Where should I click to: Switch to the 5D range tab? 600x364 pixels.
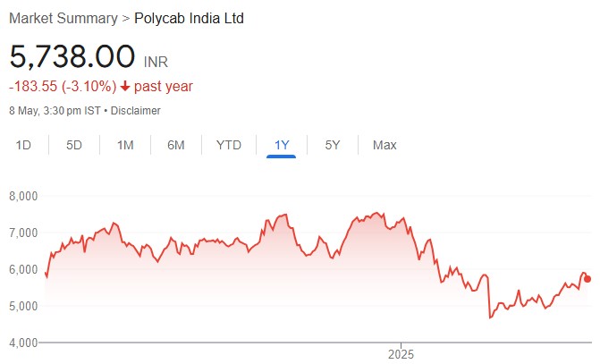pyautogui.click(x=74, y=145)
